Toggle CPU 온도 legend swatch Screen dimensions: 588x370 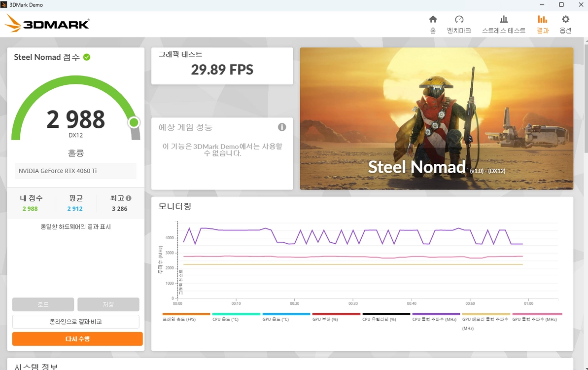[x=236, y=314]
